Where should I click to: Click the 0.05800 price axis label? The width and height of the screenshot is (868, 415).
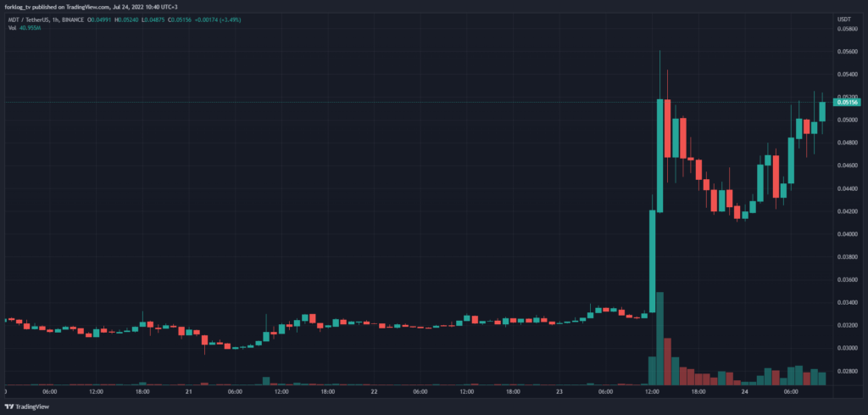(x=848, y=29)
